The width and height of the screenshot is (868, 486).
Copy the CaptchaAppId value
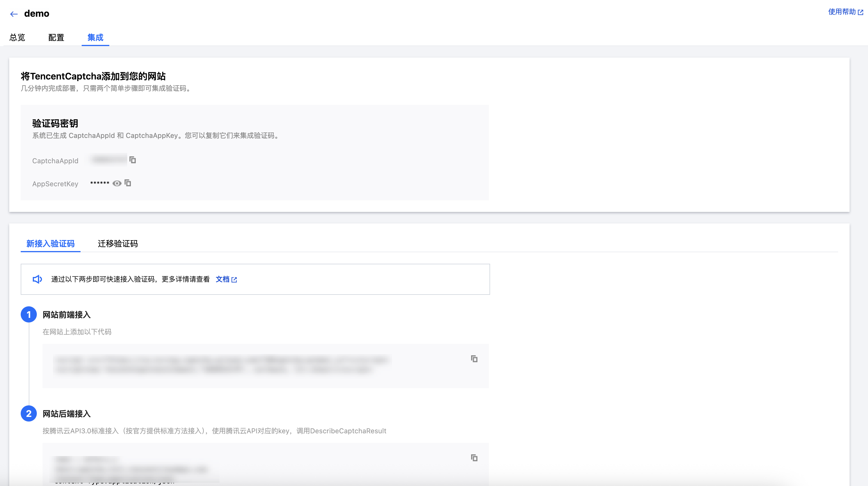[x=133, y=160]
